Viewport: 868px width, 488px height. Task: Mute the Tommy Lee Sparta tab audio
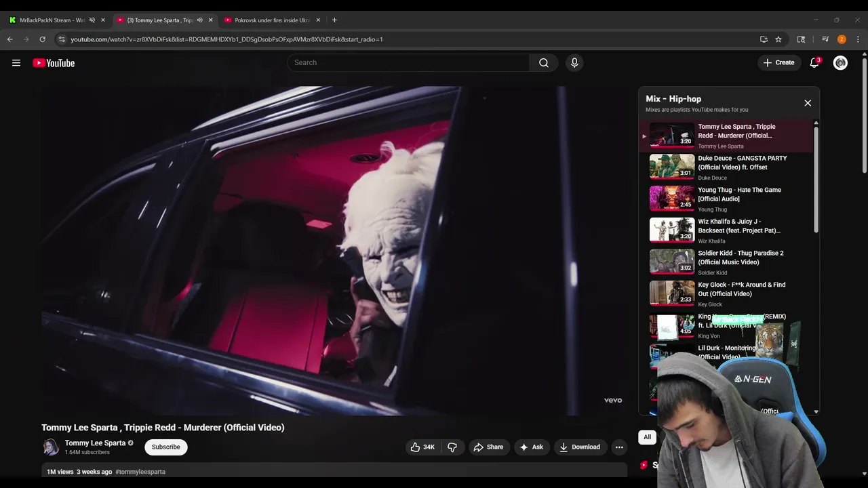pos(199,20)
